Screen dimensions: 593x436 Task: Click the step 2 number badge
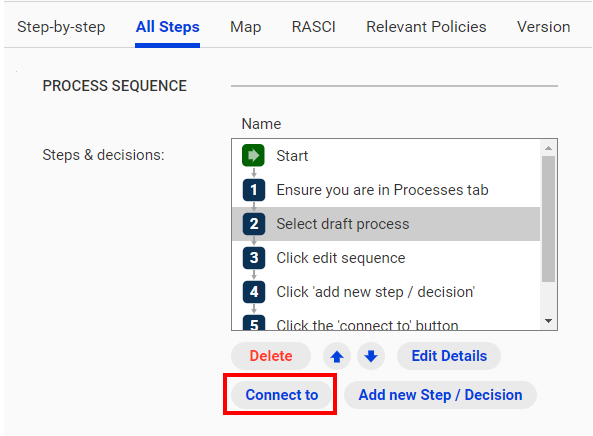click(254, 223)
